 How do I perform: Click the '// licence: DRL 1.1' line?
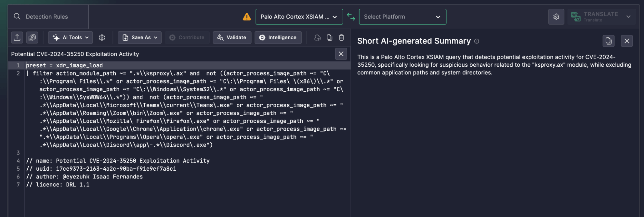(x=58, y=185)
